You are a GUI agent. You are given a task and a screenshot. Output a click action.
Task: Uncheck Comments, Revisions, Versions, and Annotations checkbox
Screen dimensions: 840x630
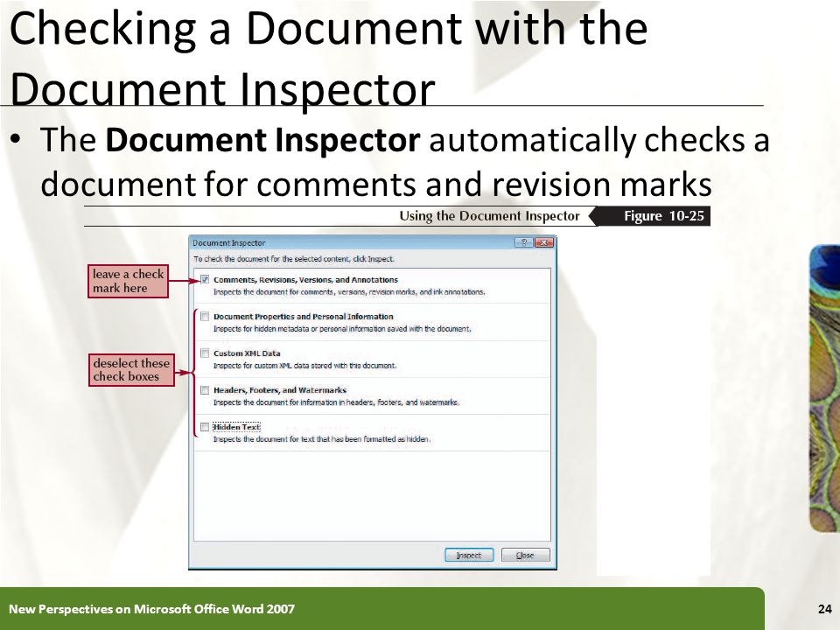[x=205, y=280]
